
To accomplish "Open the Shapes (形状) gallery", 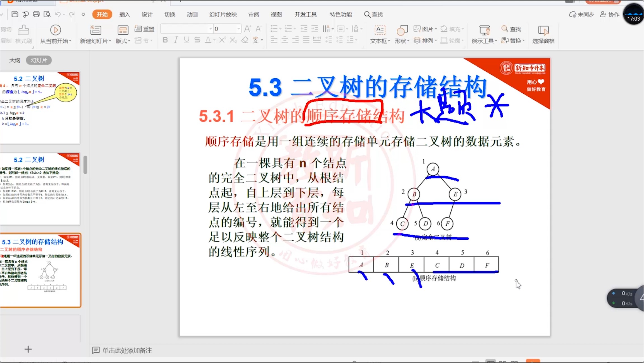I will [402, 35].
